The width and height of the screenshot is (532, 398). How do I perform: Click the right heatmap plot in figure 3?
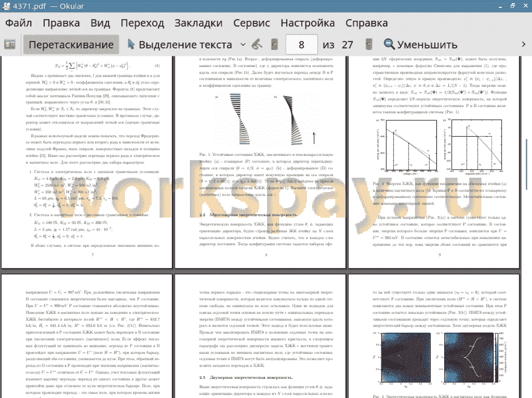(x=471, y=360)
